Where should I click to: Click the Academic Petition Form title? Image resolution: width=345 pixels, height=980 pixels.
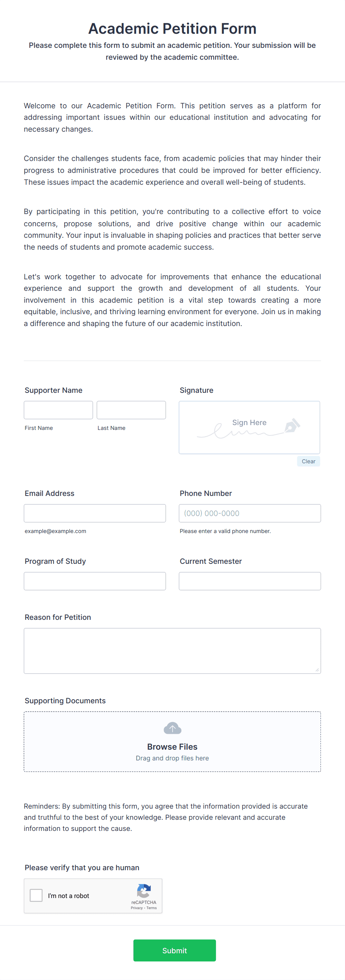click(x=172, y=29)
